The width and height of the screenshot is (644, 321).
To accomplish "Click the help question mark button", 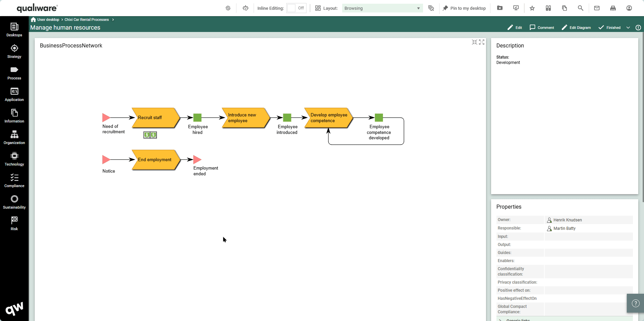I will click(x=635, y=304).
